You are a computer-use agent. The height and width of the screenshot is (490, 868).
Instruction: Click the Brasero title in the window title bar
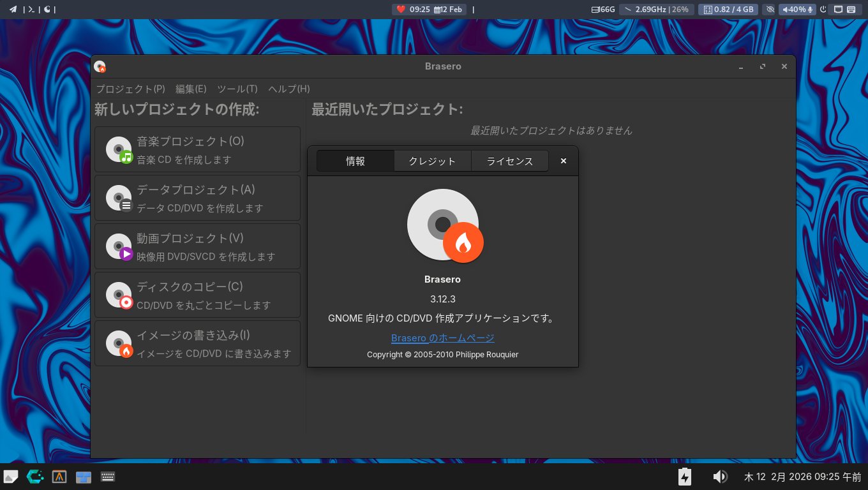click(x=443, y=66)
